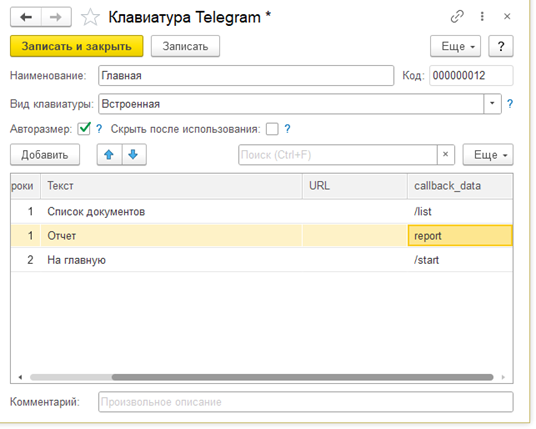Copy link using the chain icon
536x429 pixels.
pos(457,16)
